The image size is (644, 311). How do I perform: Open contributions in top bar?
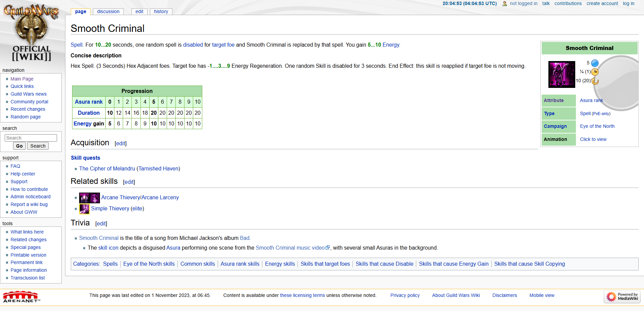pos(568,3)
